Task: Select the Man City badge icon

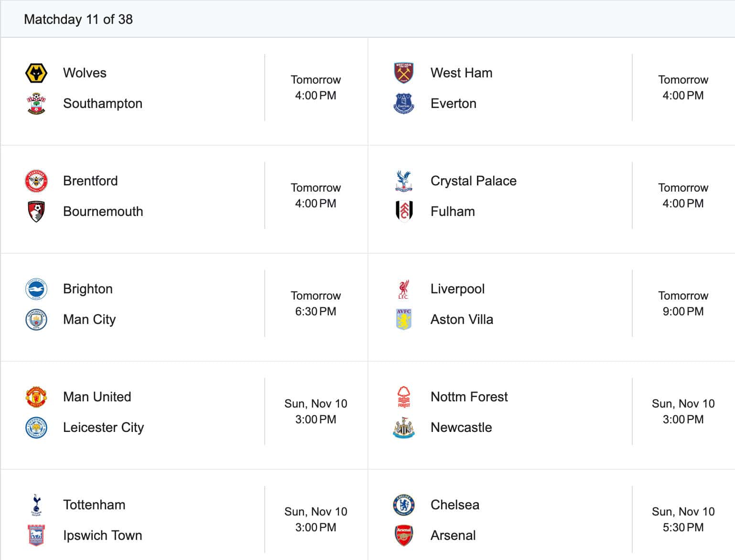Action: click(36, 320)
